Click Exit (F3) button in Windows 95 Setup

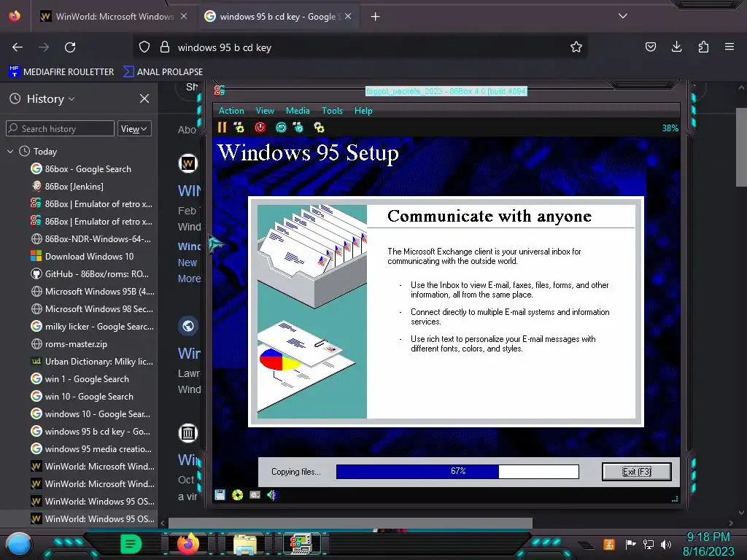point(636,472)
